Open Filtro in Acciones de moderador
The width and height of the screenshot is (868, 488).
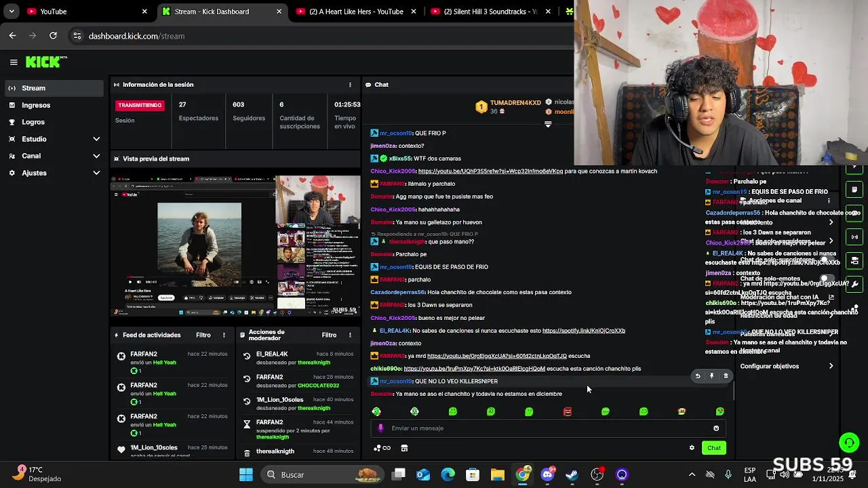point(329,335)
